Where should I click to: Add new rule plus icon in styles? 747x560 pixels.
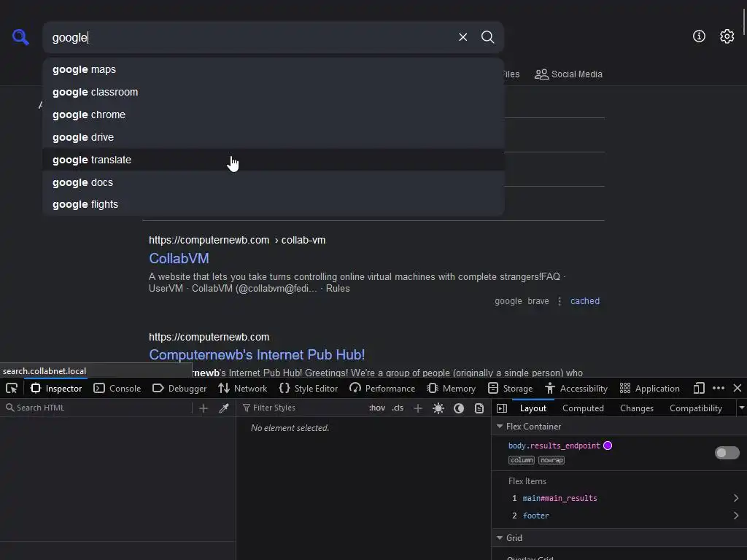418,408
